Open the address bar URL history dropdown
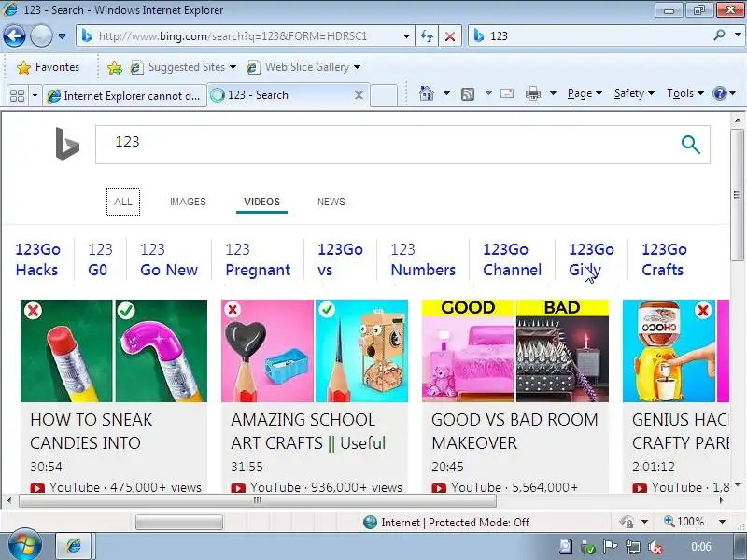This screenshot has width=747, height=560. 406,36
